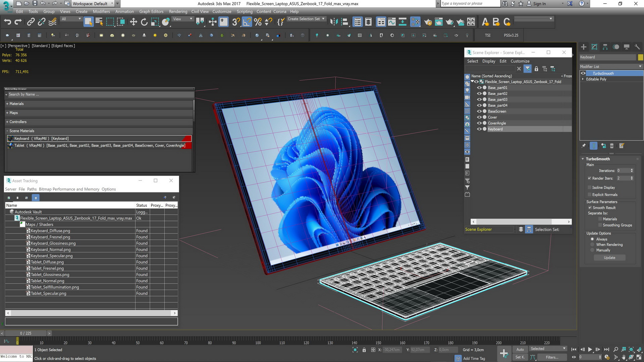Screen dimensions: 644x362
Task: Toggle the 3D Snaps icon
Action: coord(236,22)
